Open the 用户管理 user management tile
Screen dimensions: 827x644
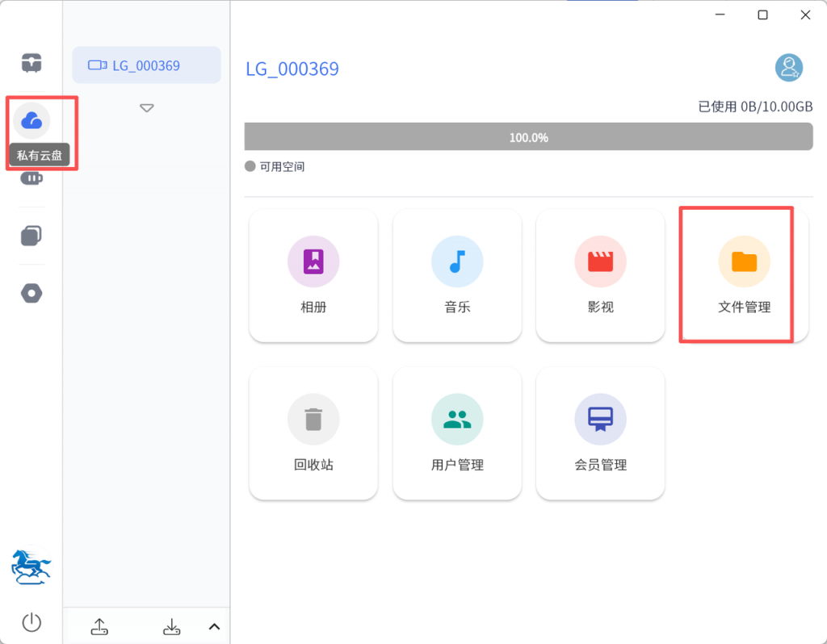(457, 433)
